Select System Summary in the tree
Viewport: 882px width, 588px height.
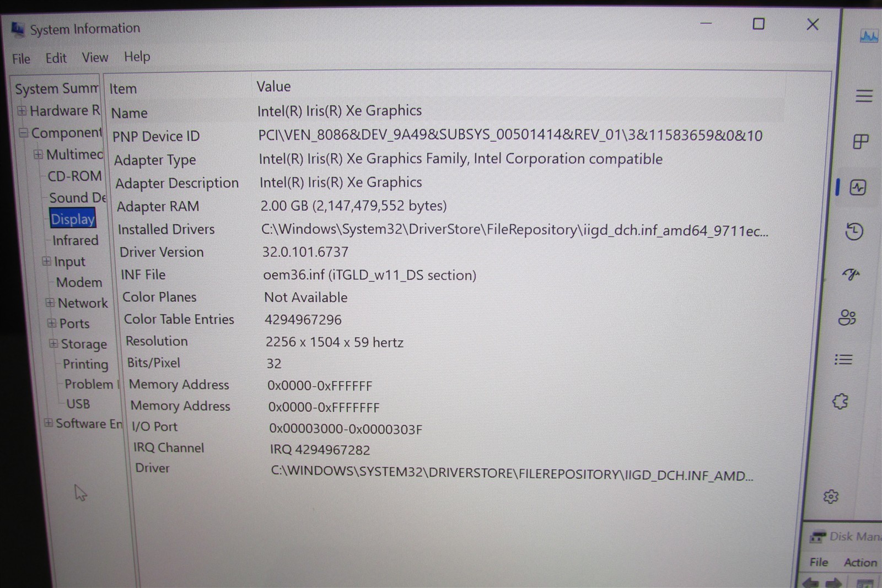tap(57, 89)
